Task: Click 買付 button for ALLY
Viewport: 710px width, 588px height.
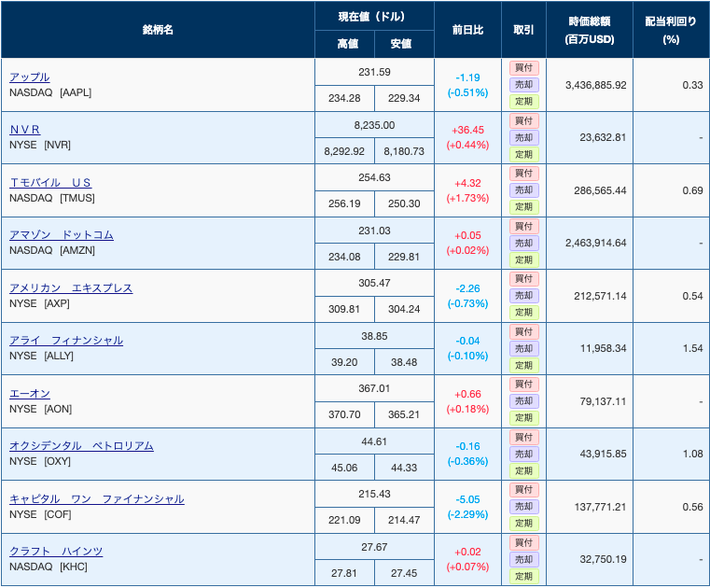Action: (x=524, y=332)
